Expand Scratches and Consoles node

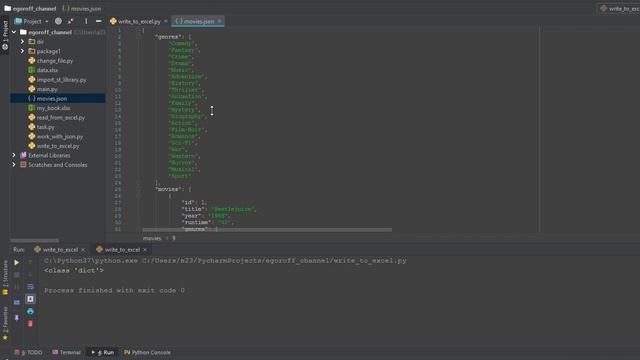(14, 165)
